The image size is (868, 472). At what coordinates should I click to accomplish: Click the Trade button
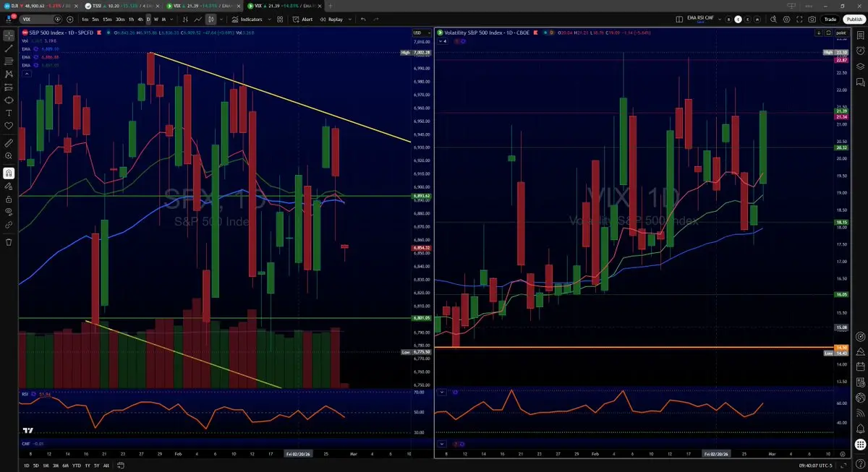pos(830,19)
